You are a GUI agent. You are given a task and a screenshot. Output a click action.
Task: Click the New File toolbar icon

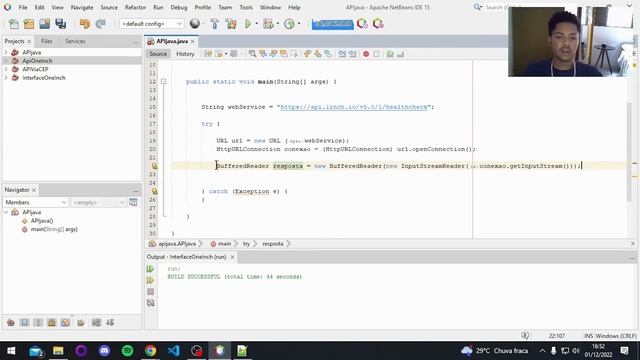click(13, 24)
